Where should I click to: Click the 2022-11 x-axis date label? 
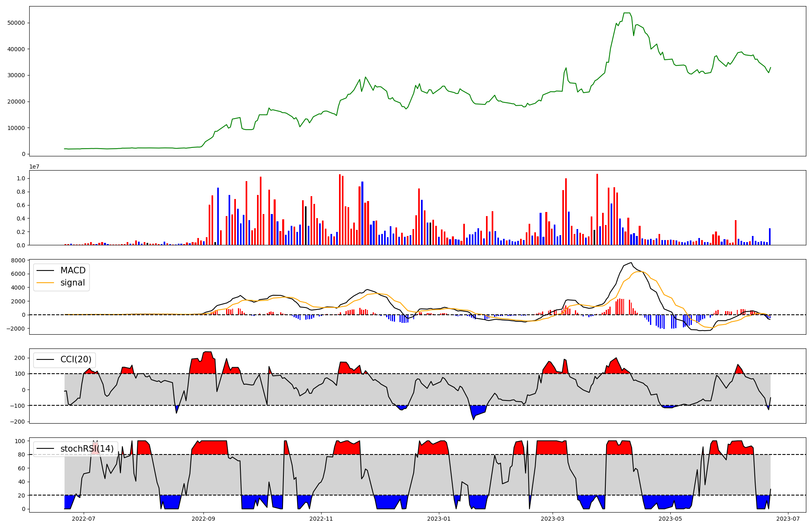(321, 519)
